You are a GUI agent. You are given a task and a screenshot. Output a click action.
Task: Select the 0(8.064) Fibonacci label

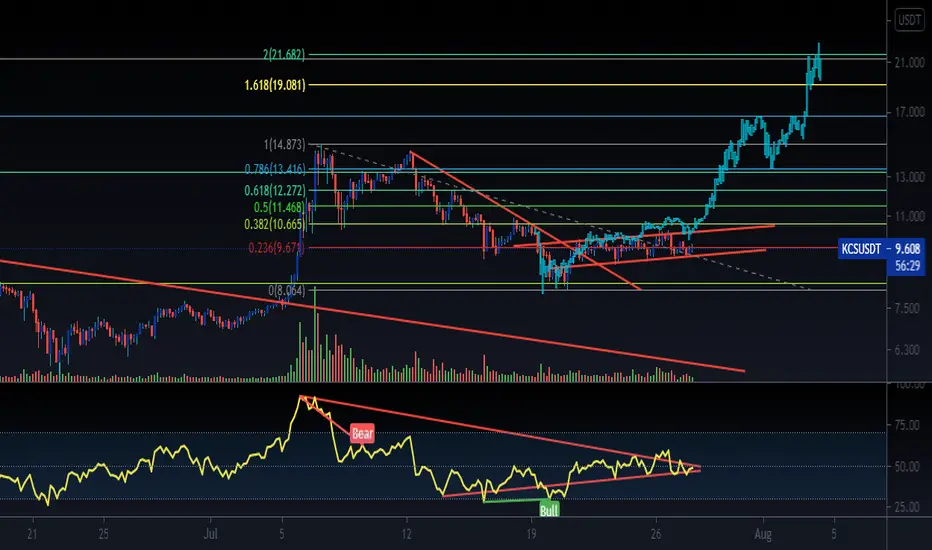coord(286,290)
